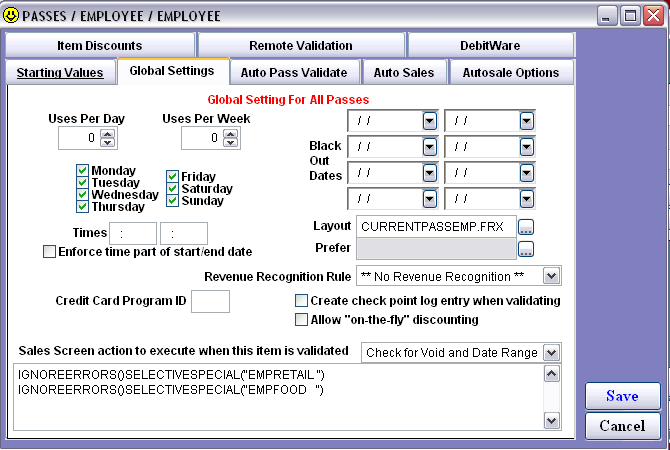670x450 pixels.
Task: Open the Layout file browse button
Action: point(526,227)
